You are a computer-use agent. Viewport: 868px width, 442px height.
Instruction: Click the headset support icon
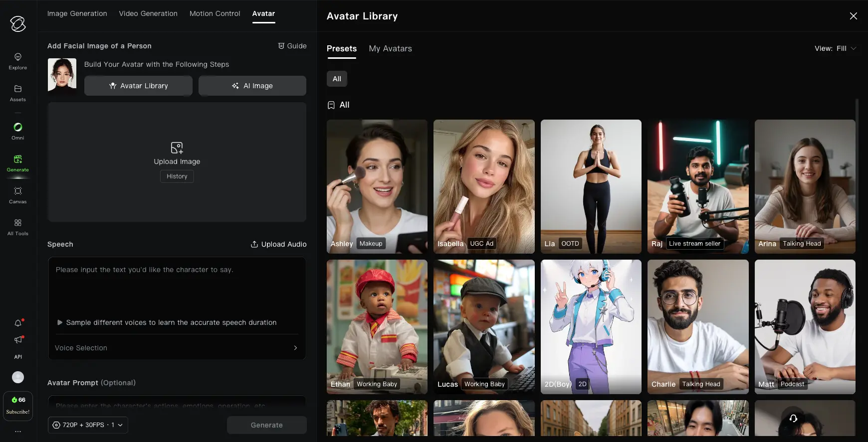[x=793, y=419]
